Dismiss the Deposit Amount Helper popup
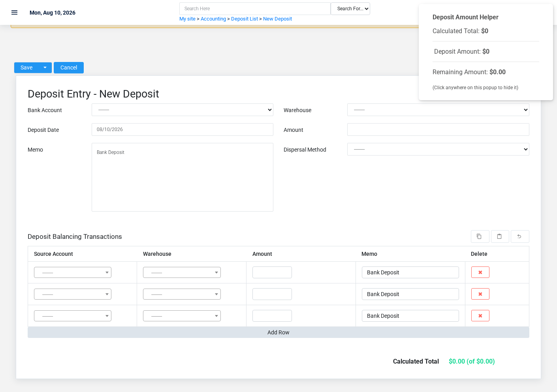Screen dimensions: 557x392 pyautogui.click(x=486, y=52)
